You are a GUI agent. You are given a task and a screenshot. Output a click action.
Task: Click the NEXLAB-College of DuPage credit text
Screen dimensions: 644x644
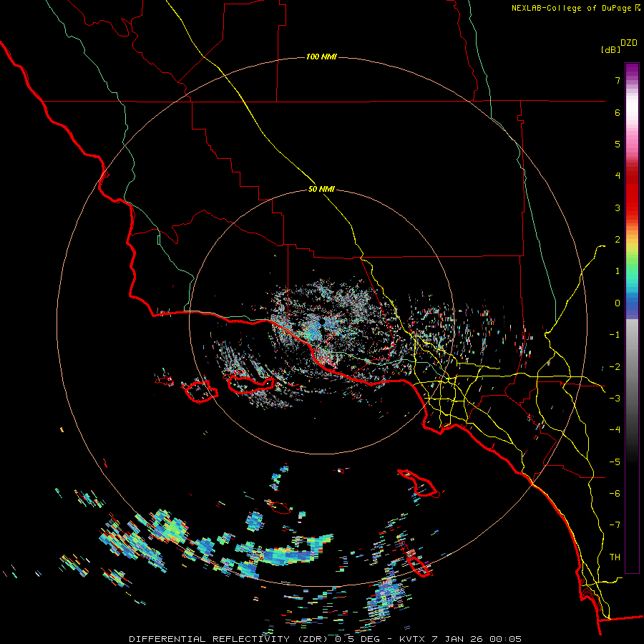click(575, 8)
